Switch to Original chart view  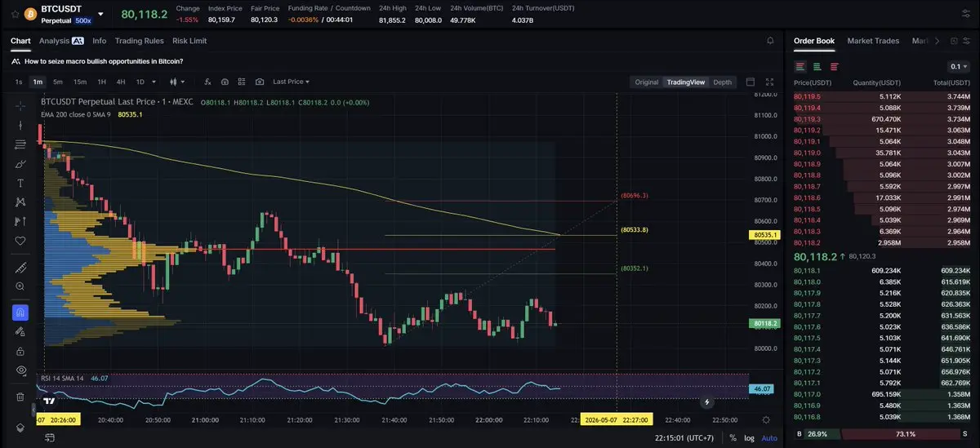[x=647, y=82]
